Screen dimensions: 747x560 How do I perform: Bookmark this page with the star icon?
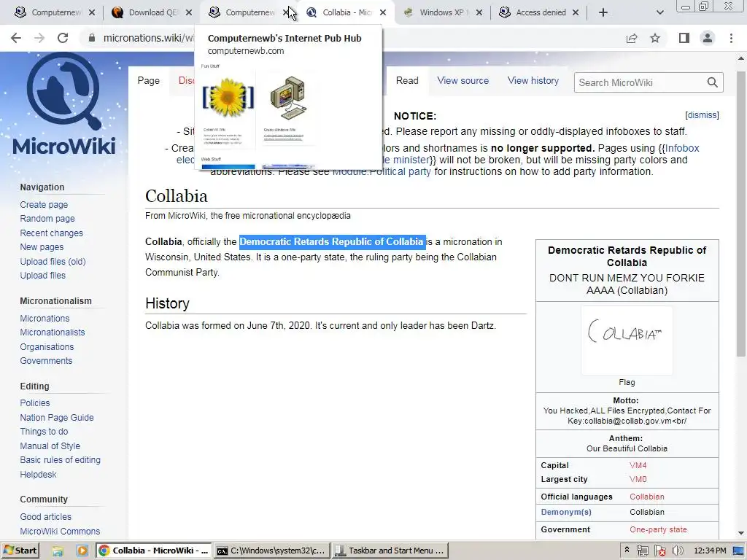pyautogui.click(x=655, y=38)
